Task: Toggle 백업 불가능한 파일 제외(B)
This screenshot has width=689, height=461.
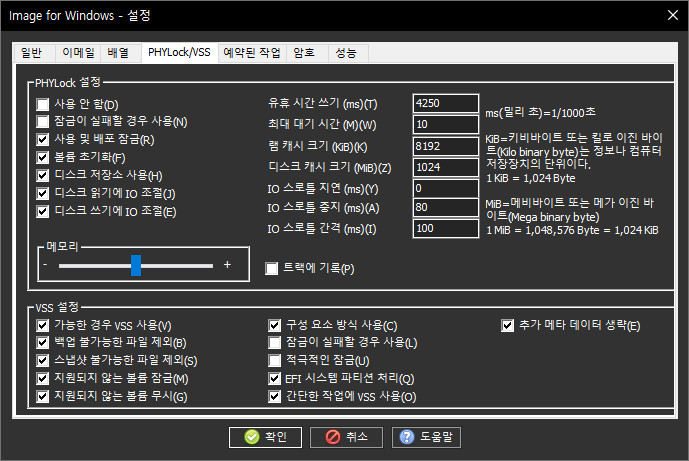Action: pyautogui.click(x=43, y=342)
